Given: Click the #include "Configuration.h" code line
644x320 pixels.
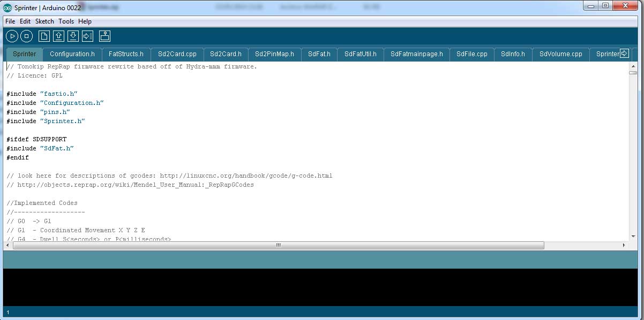Looking at the screenshot, I should click(x=55, y=103).
